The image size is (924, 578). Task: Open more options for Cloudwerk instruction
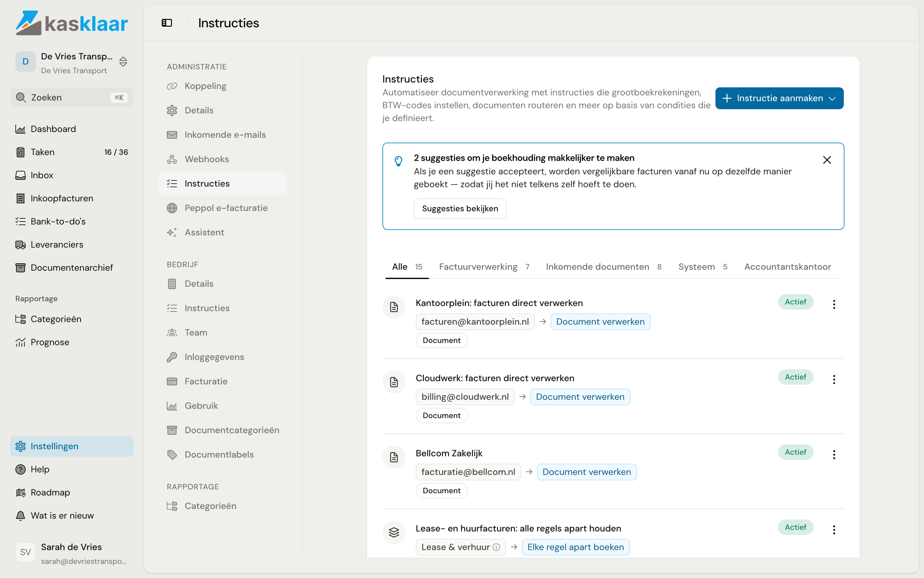point(834,379)
